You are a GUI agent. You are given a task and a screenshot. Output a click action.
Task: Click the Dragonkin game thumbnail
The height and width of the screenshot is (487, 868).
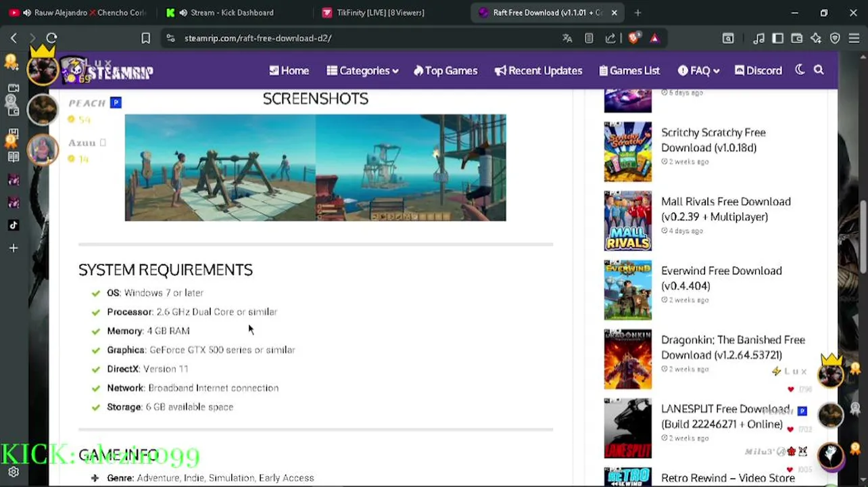(x=628, y=359)
